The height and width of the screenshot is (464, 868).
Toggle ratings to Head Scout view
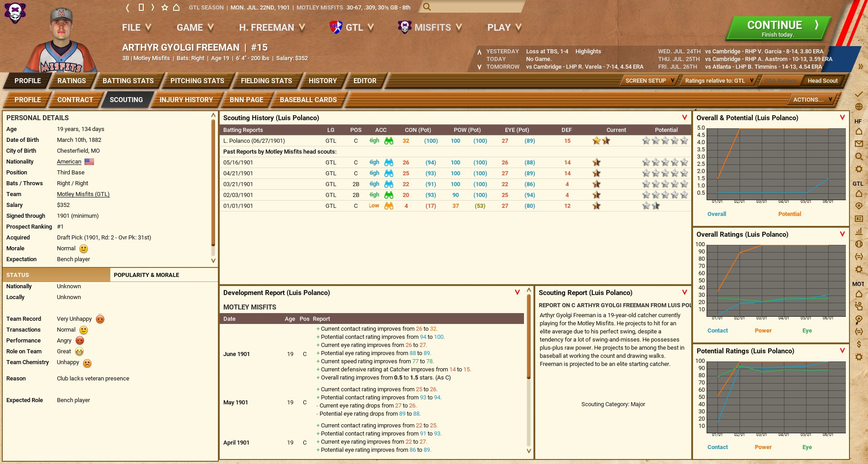pyautogui.click(x=822, y=81)
